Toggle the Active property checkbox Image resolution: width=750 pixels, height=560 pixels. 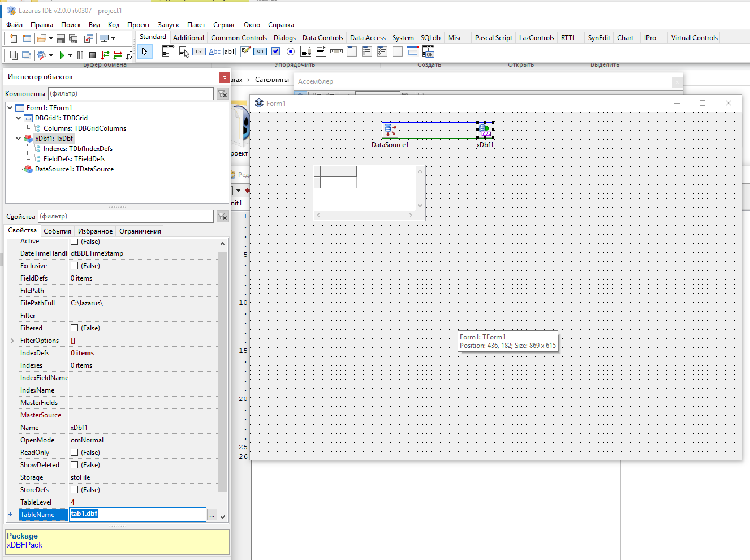pos(74,242)
